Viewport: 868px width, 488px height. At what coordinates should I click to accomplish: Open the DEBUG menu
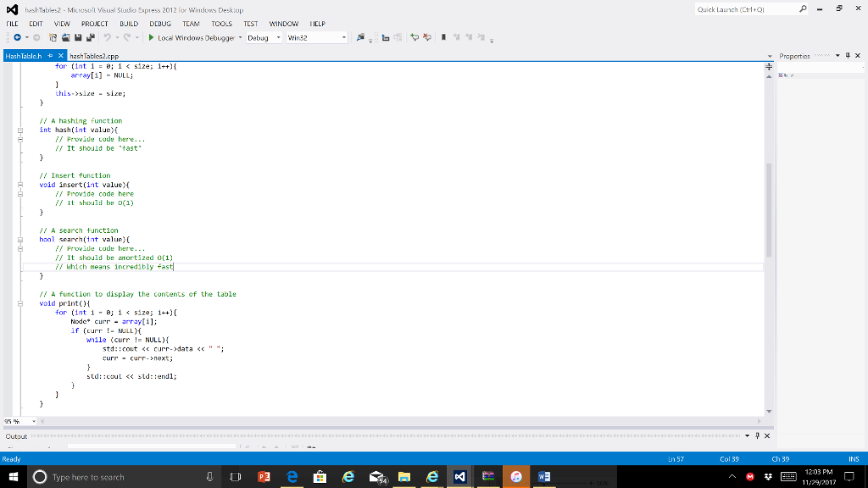(x=160, y=24)
